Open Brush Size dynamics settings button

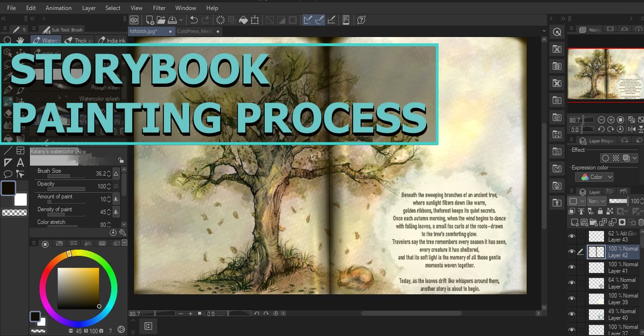117,174
